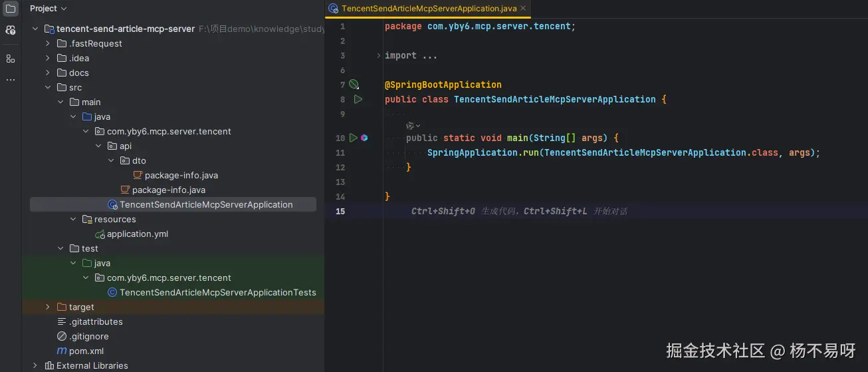Collapse the src folder
This screenshot has width=868, height=372.
coord(48,87)
